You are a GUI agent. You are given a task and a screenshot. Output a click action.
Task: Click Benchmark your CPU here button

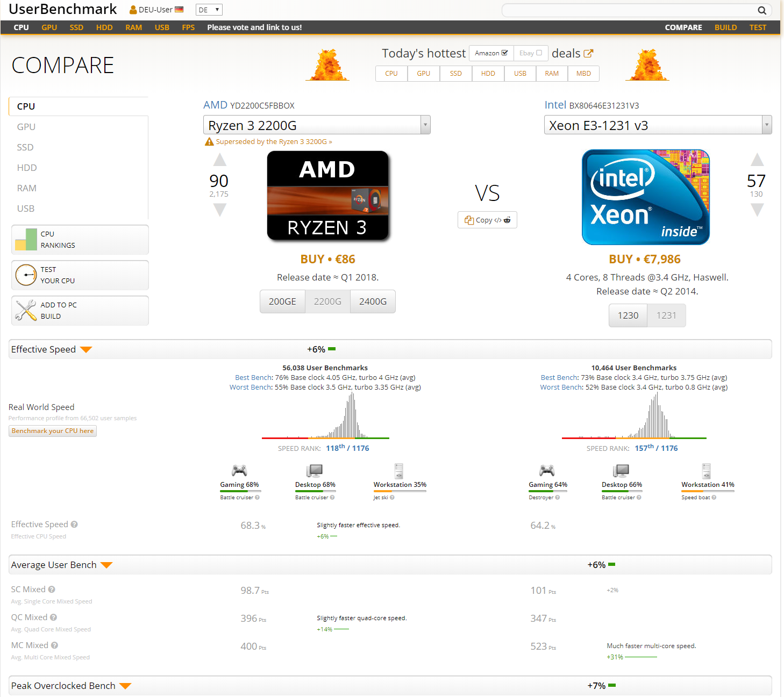(53, 431)
